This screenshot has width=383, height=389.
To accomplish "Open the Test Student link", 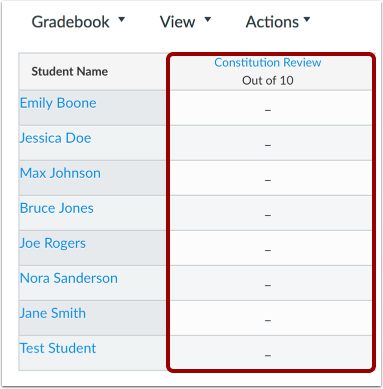I will [x=58, y=348].
